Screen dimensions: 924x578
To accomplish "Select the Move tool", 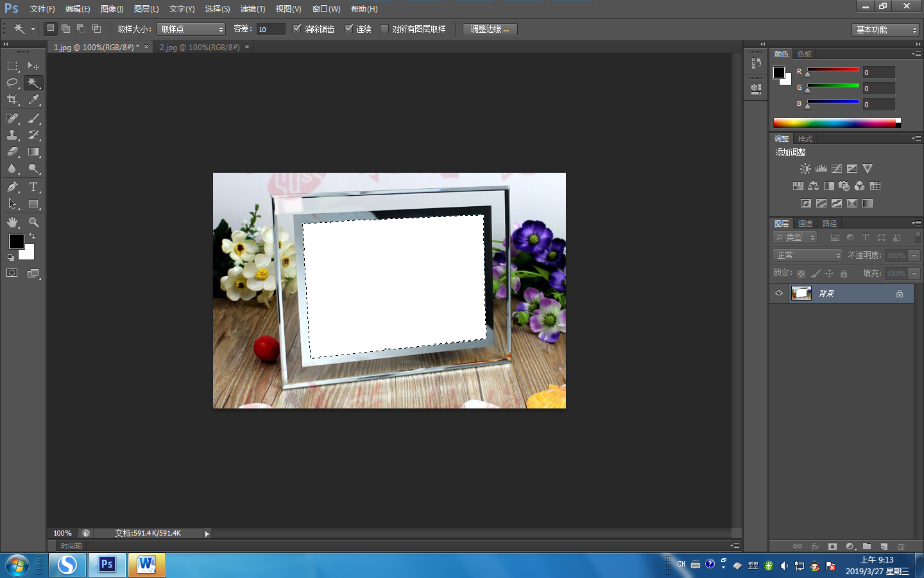I will [x=33, y=66].
